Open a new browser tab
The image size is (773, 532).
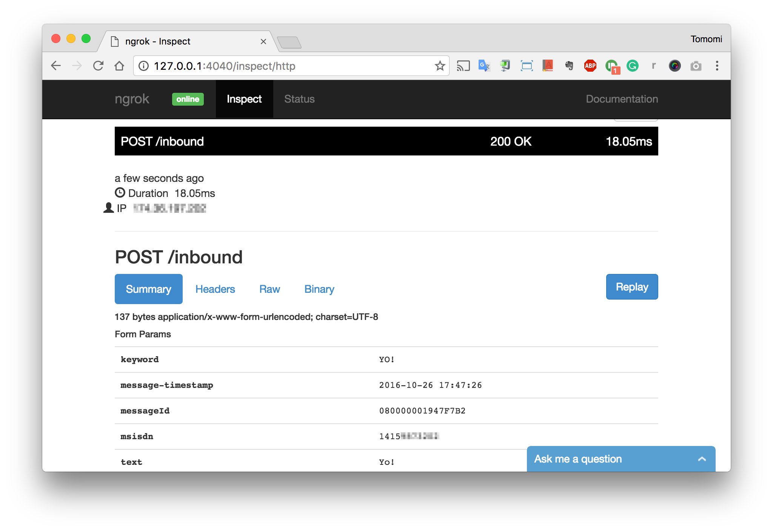289,42
